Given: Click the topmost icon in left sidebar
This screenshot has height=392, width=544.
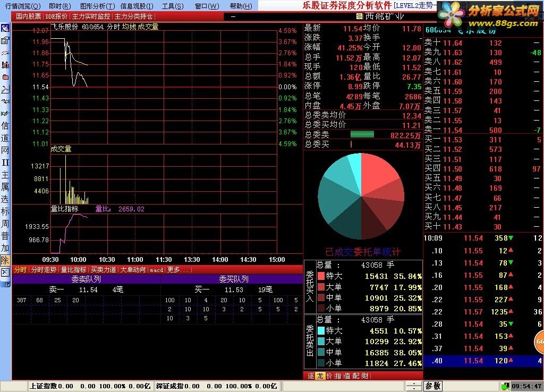Looking at the screenshot, I should click(x=5, y=29).
